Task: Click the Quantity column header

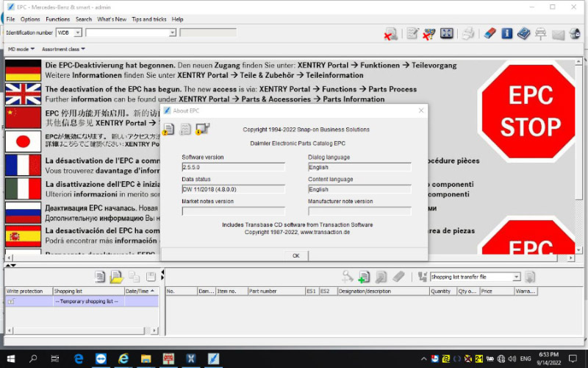Action: tap(443, 291)
